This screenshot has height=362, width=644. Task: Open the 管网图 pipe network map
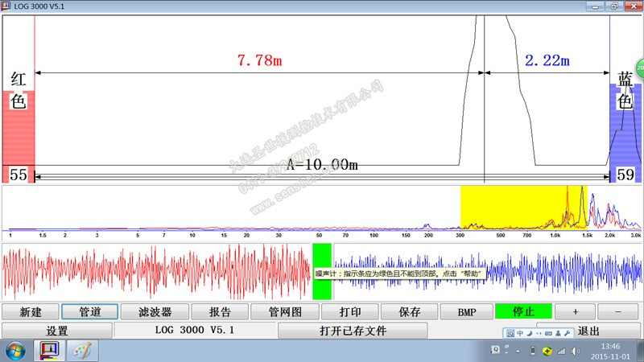[x=286, y=311]
